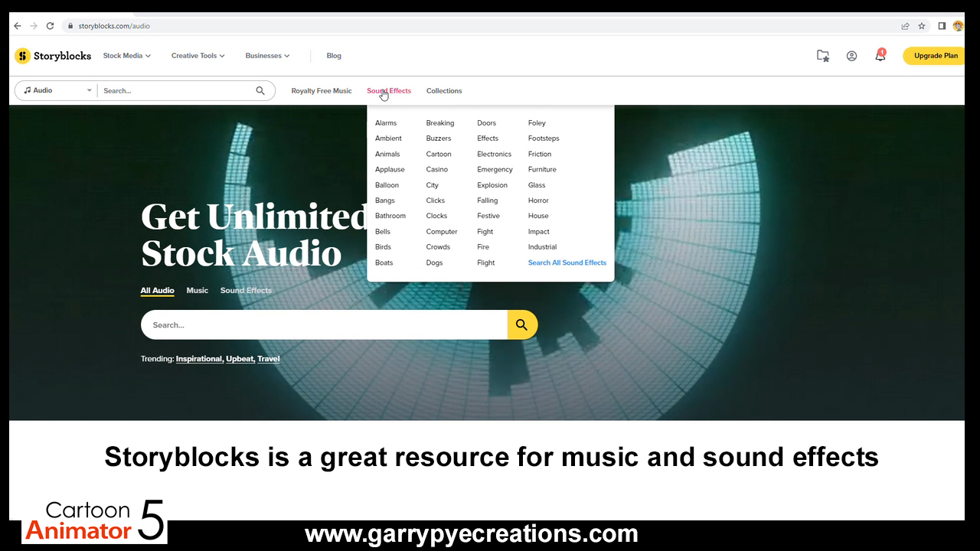Click the browser forward arrow
The height and width of the screenshot is (551, 980).
(34, 26)
